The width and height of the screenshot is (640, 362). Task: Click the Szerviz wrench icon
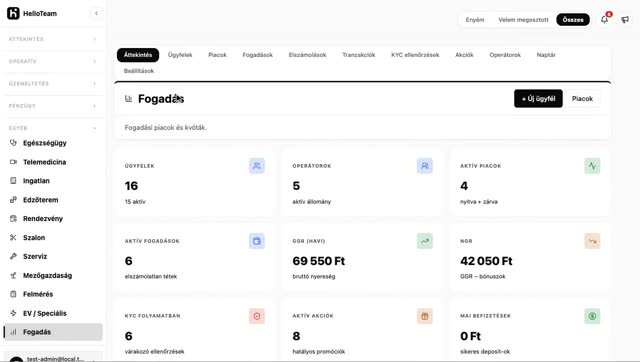click(x=13, y=256)
